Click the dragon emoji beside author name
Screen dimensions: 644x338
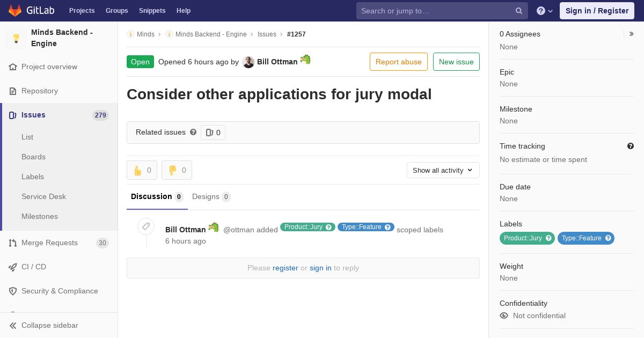coord(305,60)
